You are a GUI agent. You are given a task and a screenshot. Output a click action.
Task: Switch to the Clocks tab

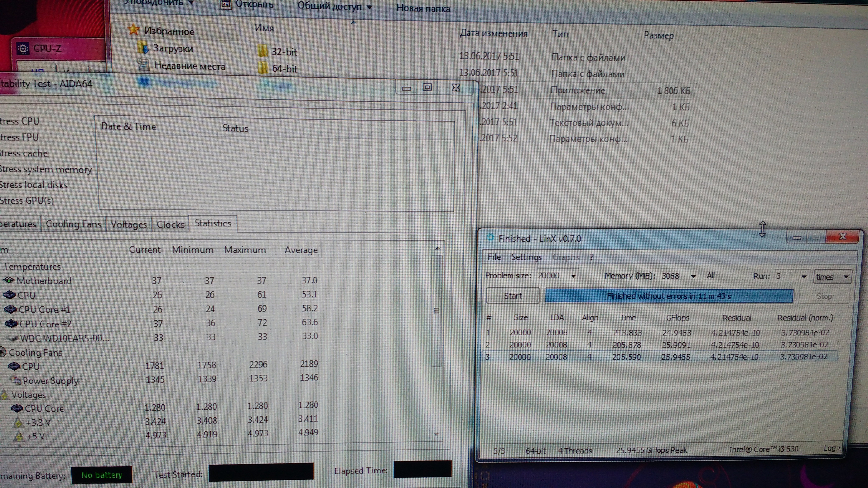point(170,224)
